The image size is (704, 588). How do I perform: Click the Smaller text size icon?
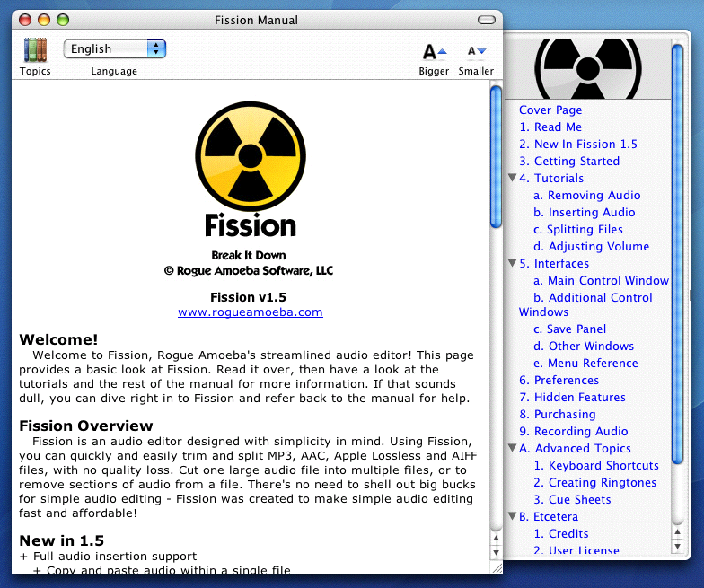pos(476,51)
